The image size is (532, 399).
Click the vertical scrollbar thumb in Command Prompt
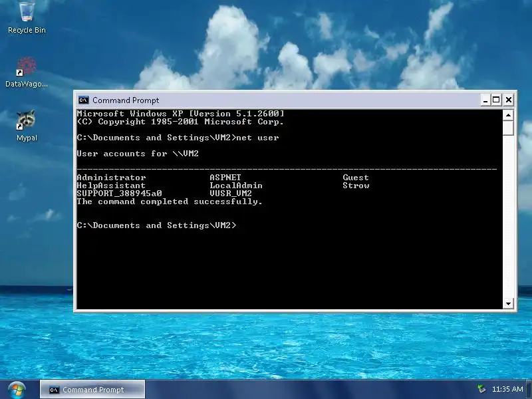pos(508,128)
